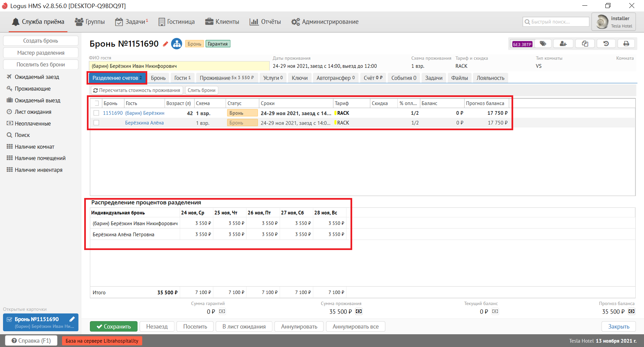Open the booking history clock icon

[606, 44]
